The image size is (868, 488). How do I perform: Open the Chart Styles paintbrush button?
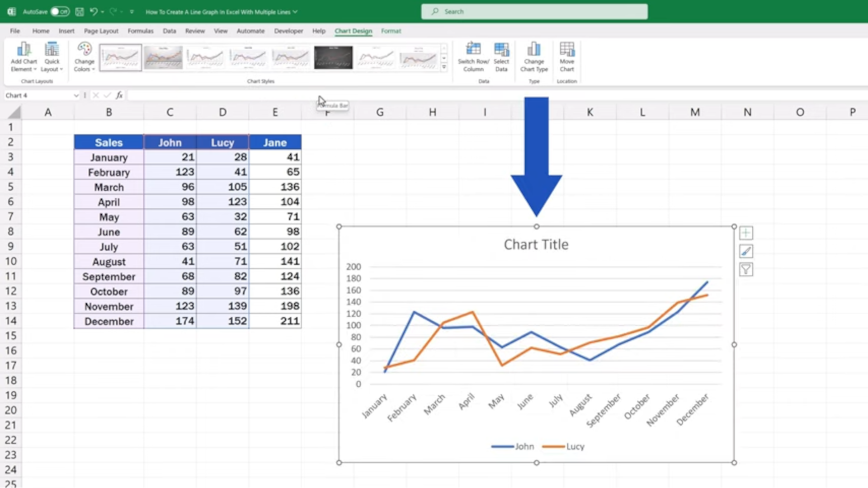click(746, 251)
